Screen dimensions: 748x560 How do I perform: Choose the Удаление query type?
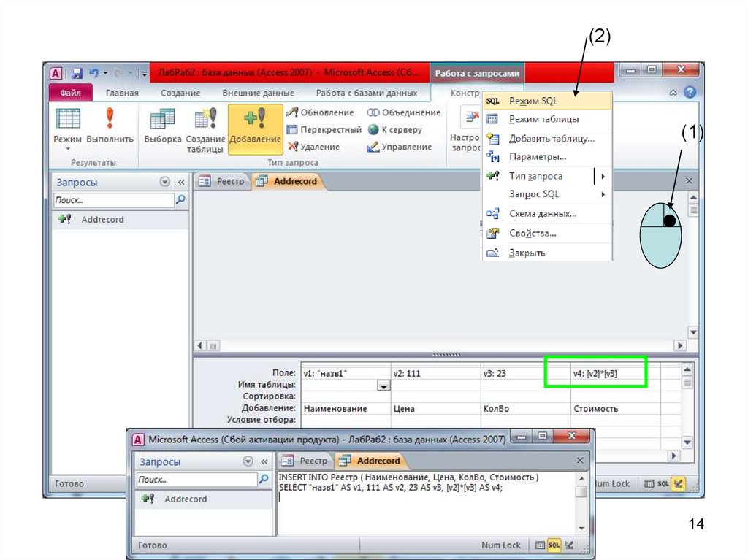pos(314,147)
